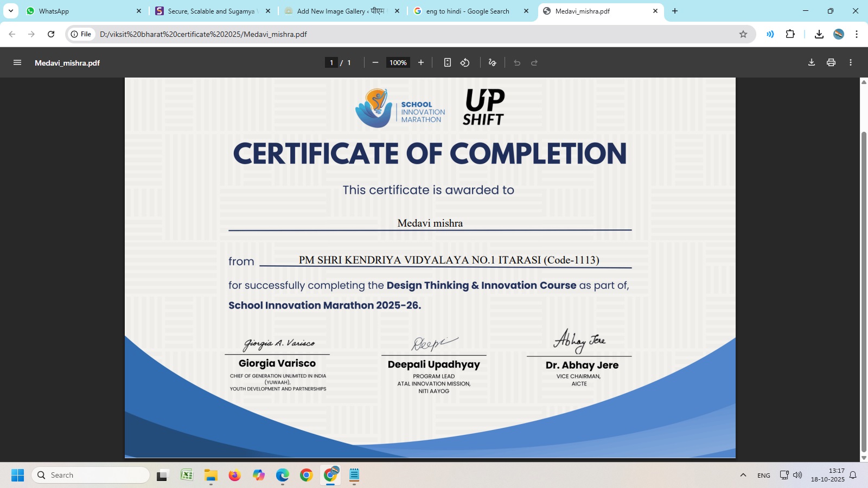Click the zoom percentage field
The height and width of the screenshot is (488, 868).
(398, 63)
